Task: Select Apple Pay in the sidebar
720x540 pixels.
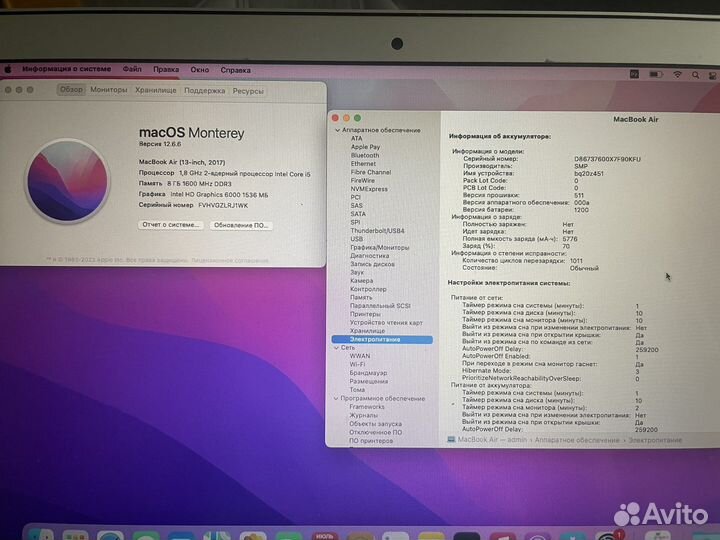Action: pos(366,147)
